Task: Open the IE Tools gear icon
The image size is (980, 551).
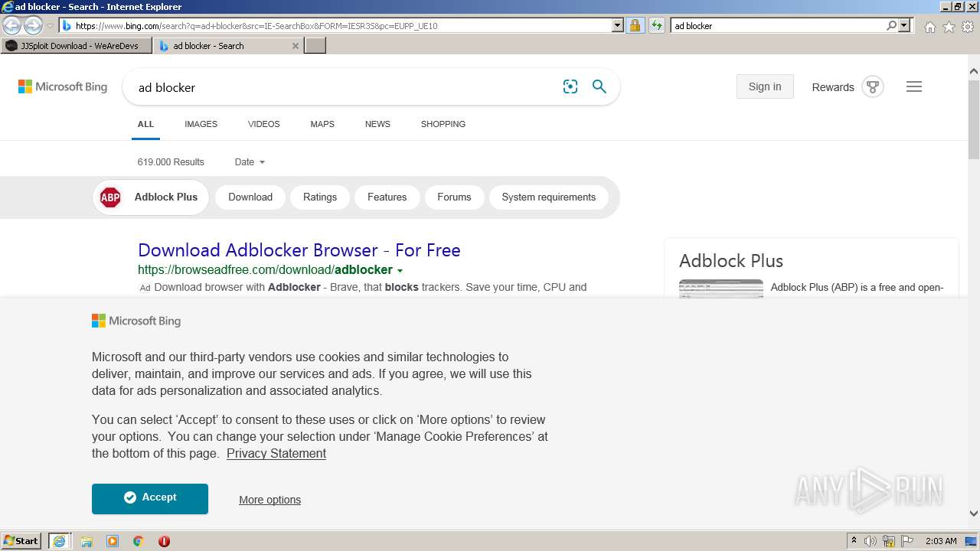Action: coord(968,27)
